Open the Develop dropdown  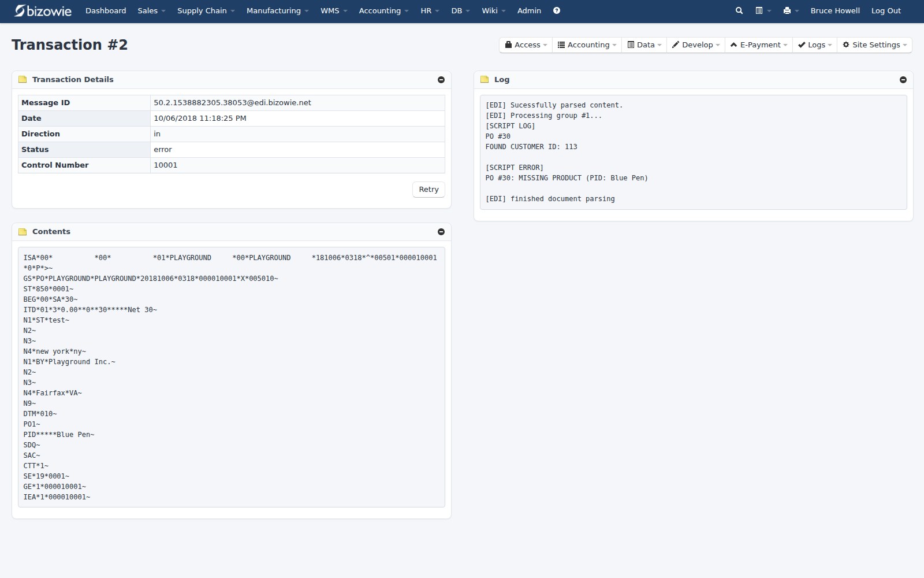click(x=695, y=45)
